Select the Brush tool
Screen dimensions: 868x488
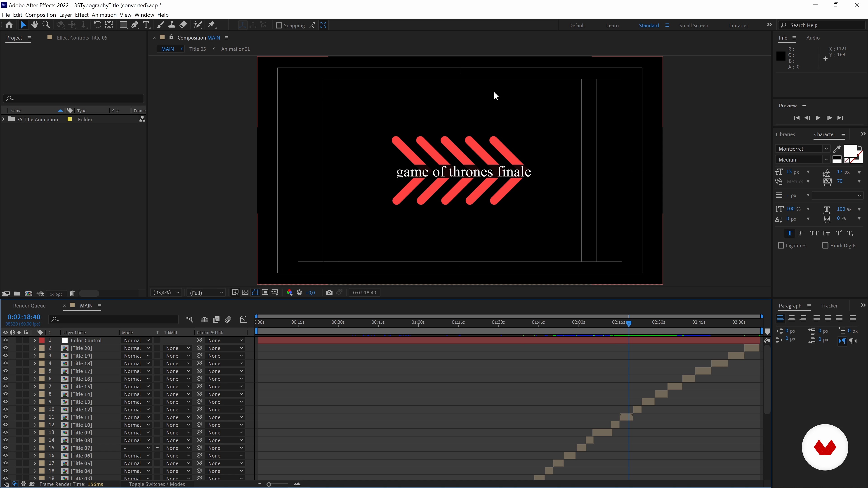[x=160, y=25]
